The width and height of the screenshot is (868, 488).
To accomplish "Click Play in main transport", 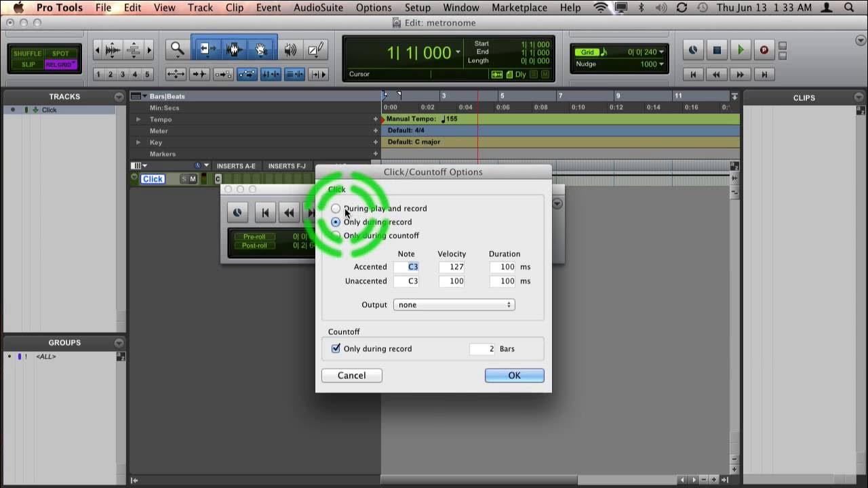I will tap(741, 49).
